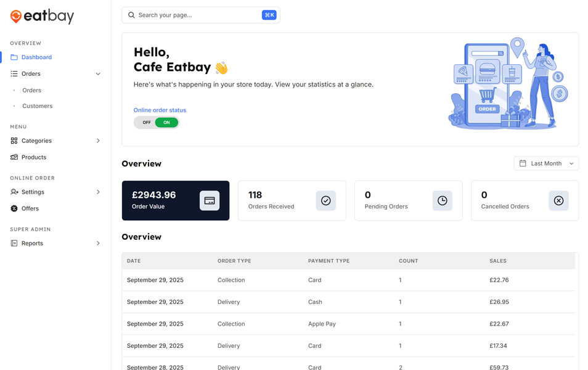Collapse the Orders menu chevron
The height and width of the screenshot is (370, 588).
(x=98, y=74)
